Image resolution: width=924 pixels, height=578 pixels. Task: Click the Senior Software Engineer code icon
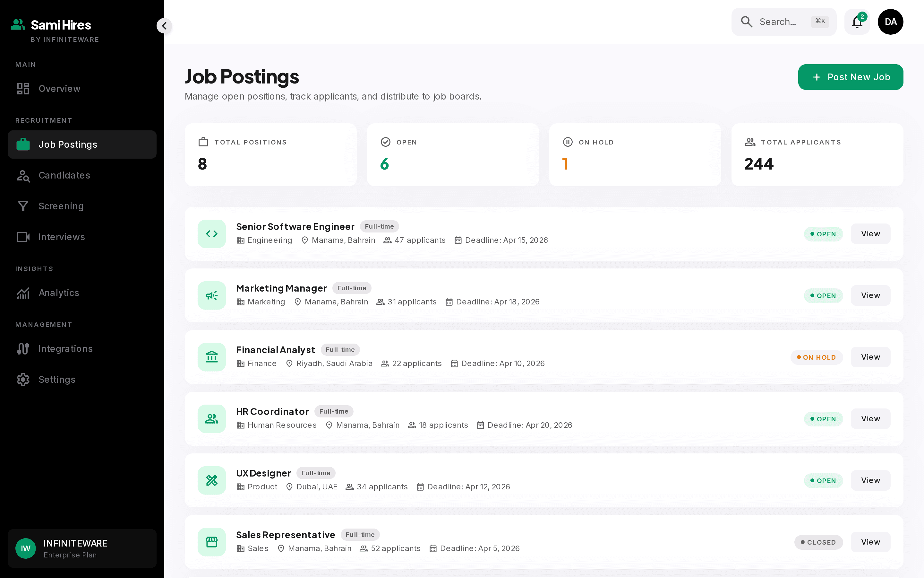(211, 233)
